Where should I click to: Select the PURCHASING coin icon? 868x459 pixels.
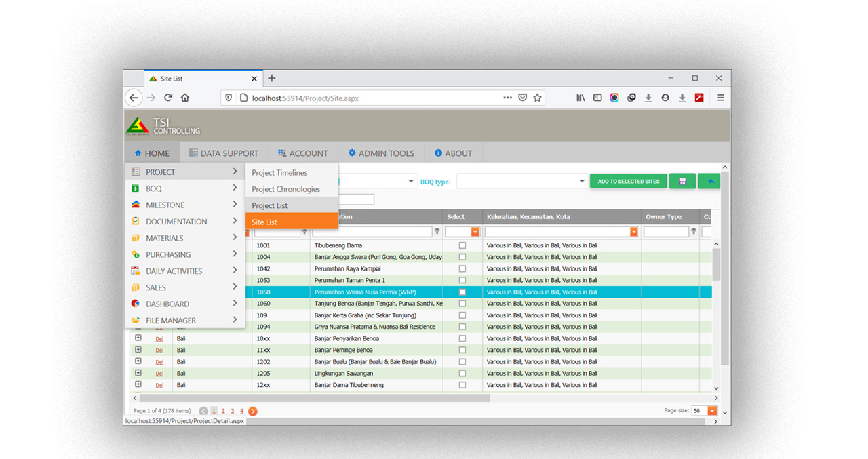coord(136,254)
